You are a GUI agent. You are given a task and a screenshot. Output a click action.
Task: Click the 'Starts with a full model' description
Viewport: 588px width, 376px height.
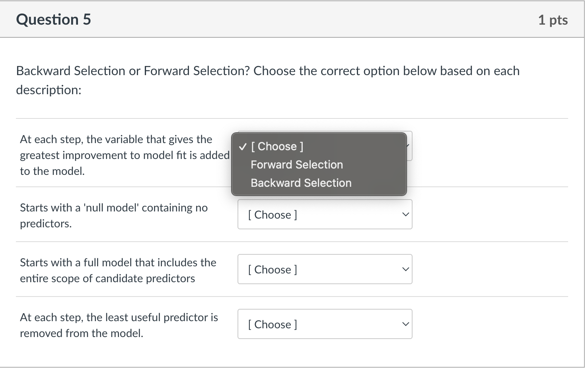(118, 270)
